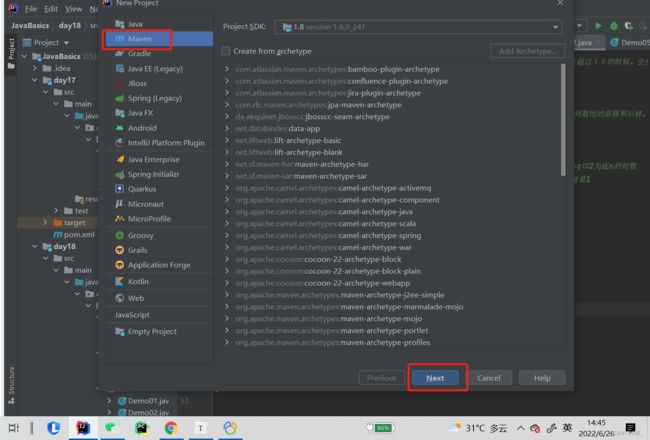
Task: Click JavaBasics breadcrumb in navigation bar
Action: click(x=30, y=25)
